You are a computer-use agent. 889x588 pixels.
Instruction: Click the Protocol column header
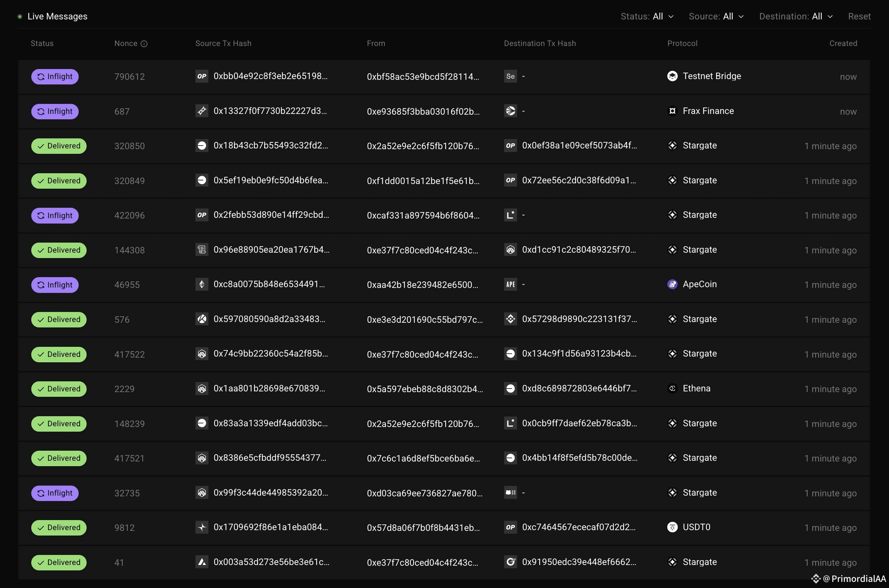[682, 43]
